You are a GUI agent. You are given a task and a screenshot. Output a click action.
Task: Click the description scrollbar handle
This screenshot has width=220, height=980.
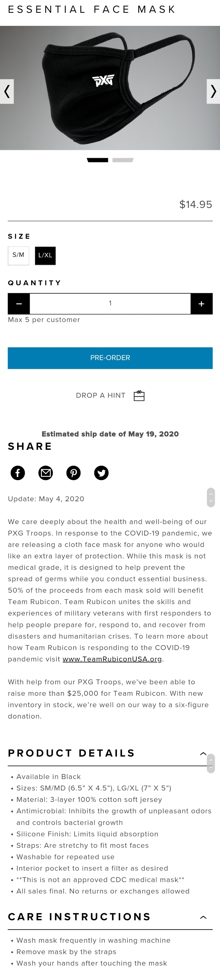[x=211, y=497]
